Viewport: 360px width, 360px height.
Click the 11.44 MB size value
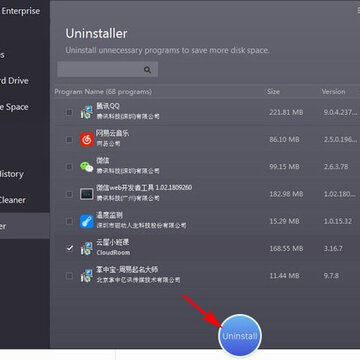point(284,276)
